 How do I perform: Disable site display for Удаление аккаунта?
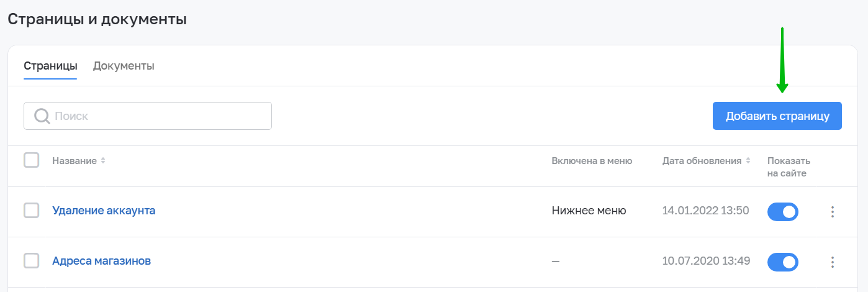(782, 212)
